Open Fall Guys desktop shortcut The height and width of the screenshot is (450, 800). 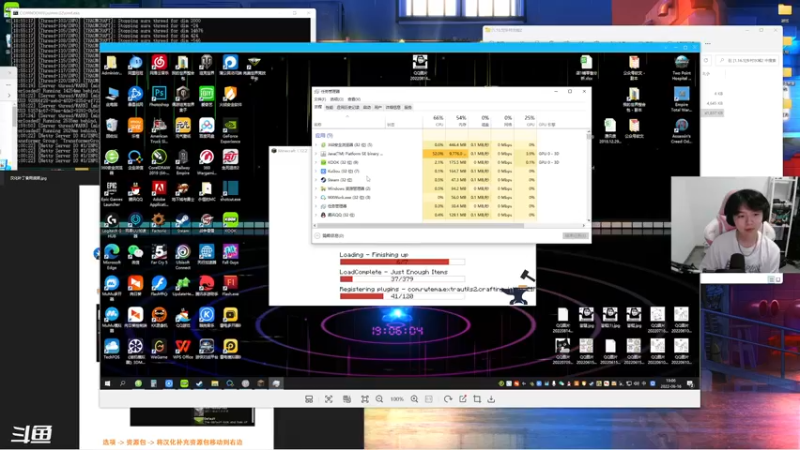[x=230, y=254]
